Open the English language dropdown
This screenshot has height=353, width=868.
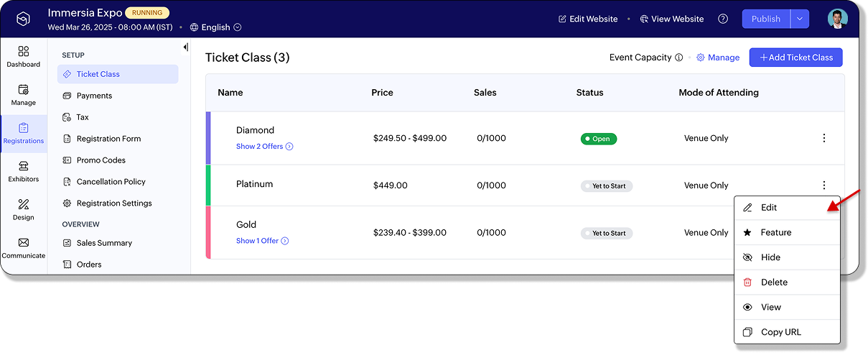pyautogui.click(x=216, y=27)
